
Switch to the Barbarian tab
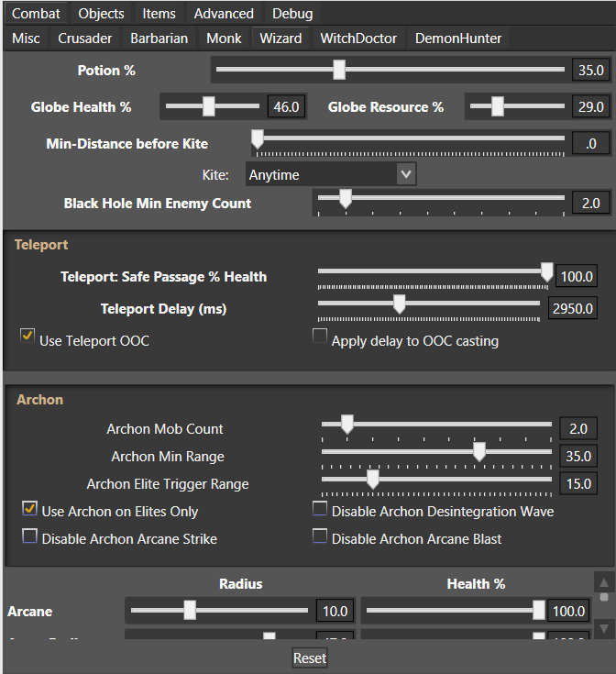pos(159,39)
